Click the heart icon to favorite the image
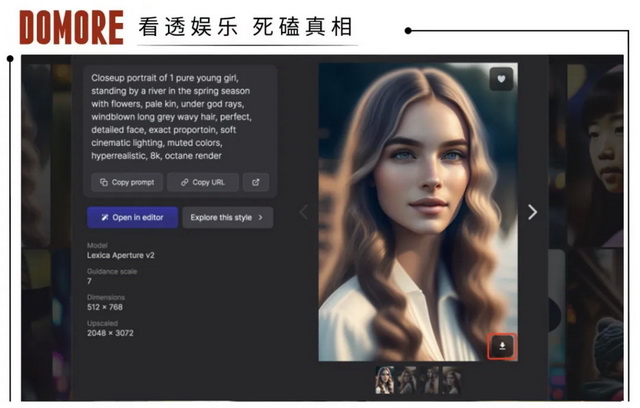The width and height of the screenshot is (640, 408). pos(501,79)
